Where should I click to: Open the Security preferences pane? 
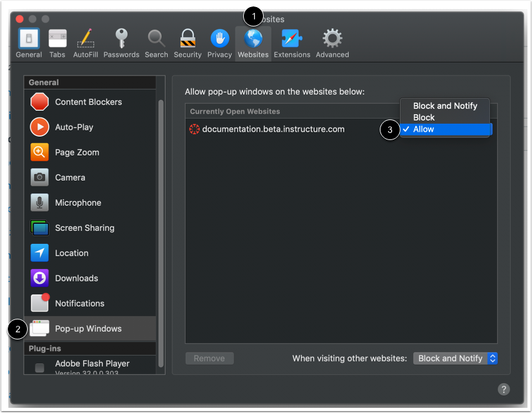coord(187,42)
